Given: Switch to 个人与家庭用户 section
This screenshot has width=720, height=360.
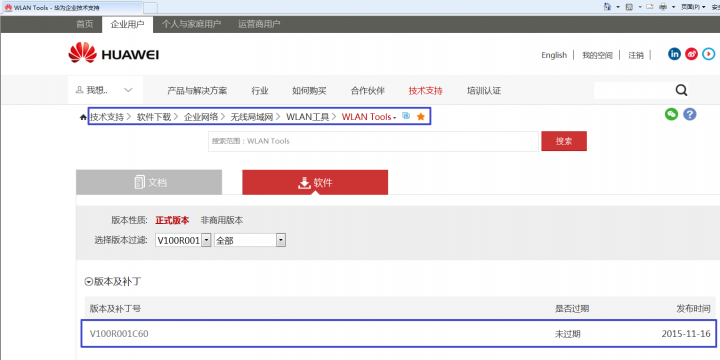Looking at the screenshot, I should coord(191,24).
